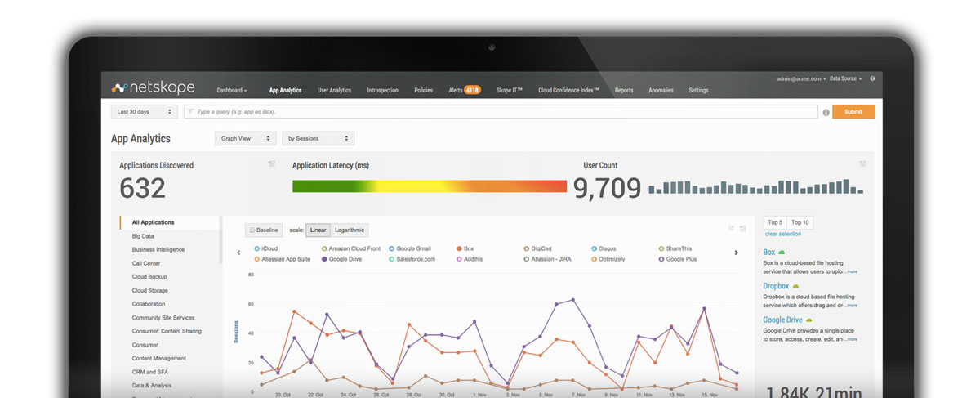The width and height of the screenshot is (980, 398).
Task: Toggle Atlassian - JIRA series
Action: click(x=549, y=259)
